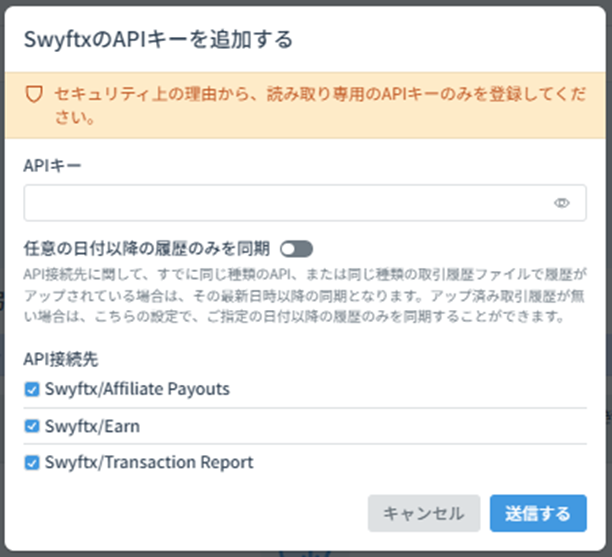Click the APIキー field label
The width and height of the screenshot is (612, 557).
point(52,165)
